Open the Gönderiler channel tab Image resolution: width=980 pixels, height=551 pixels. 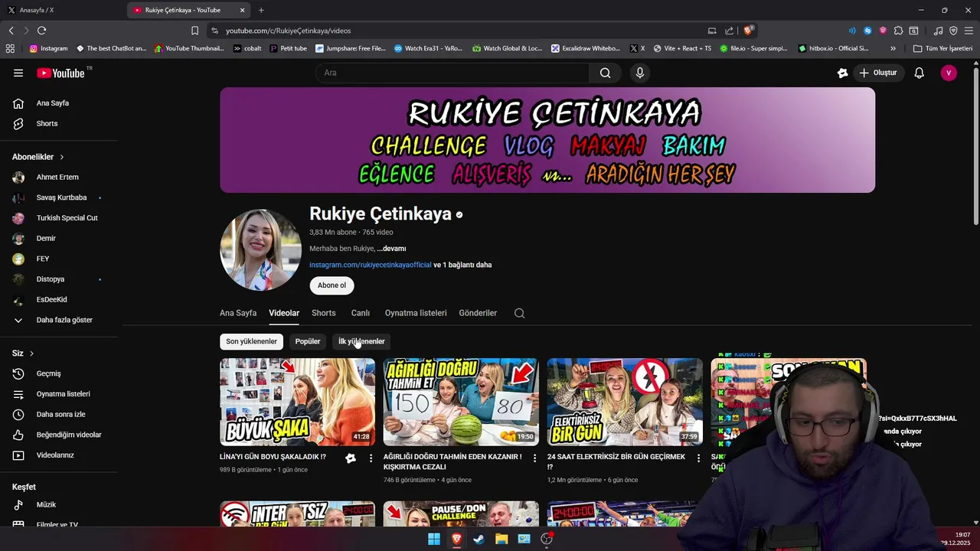(x=478, y=313)
